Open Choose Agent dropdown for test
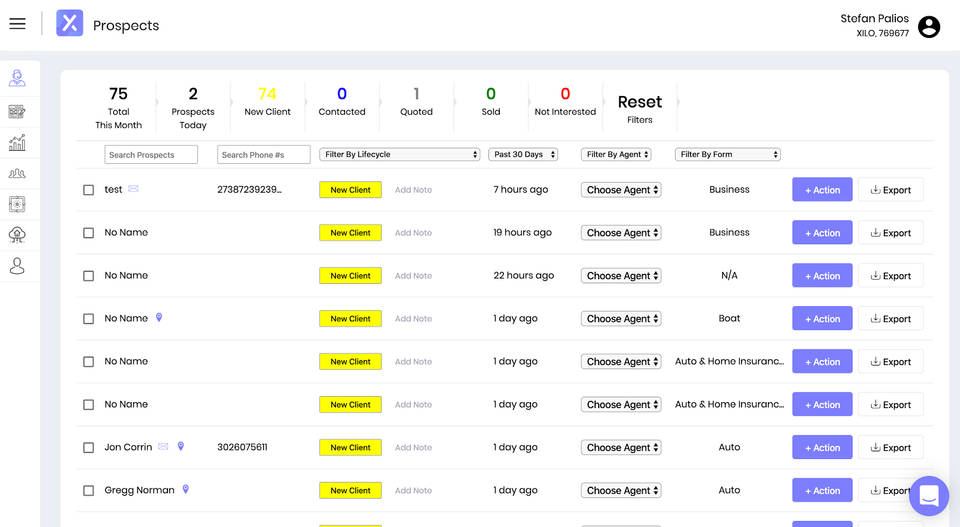 click(x=621, y=190)
